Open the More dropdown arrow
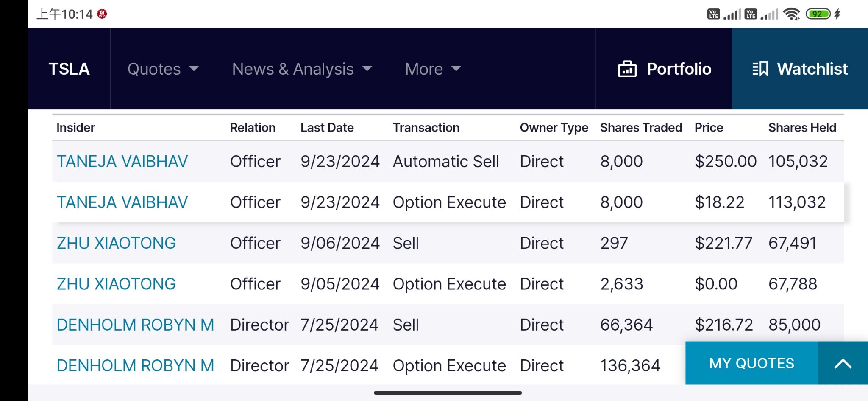Viewport: 868px width, 401px height. [456, 69]
